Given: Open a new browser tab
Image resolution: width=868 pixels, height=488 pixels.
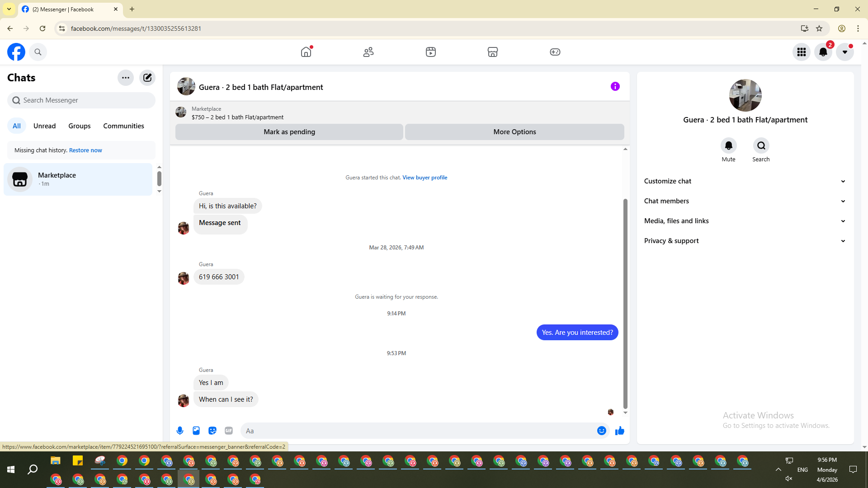Looking at the screenshot, I should [132, 9].
